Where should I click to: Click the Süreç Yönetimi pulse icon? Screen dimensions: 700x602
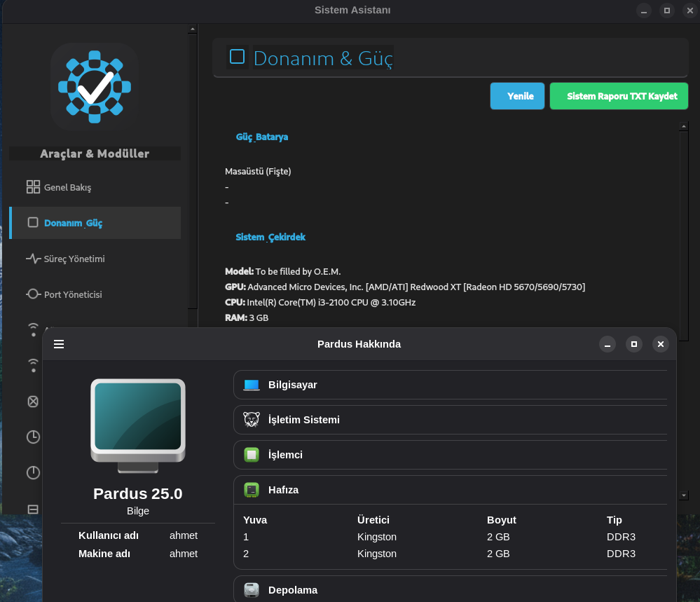[x=33, y=259]
